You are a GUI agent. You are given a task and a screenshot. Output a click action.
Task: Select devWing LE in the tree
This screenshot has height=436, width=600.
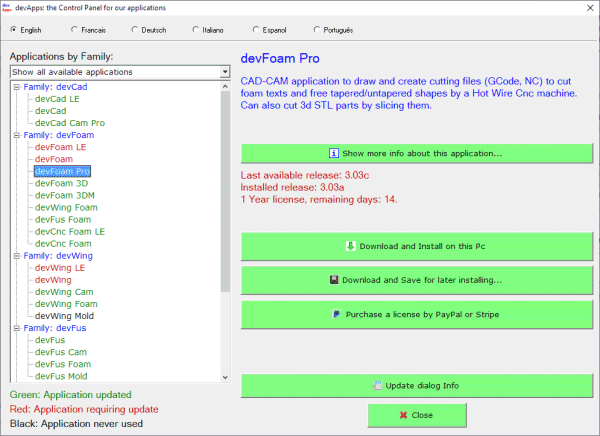60,268
